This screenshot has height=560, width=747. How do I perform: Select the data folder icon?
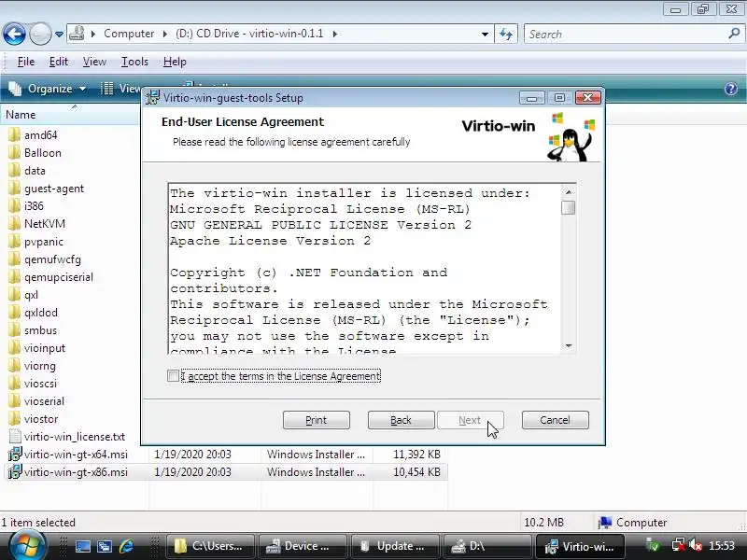15,170
